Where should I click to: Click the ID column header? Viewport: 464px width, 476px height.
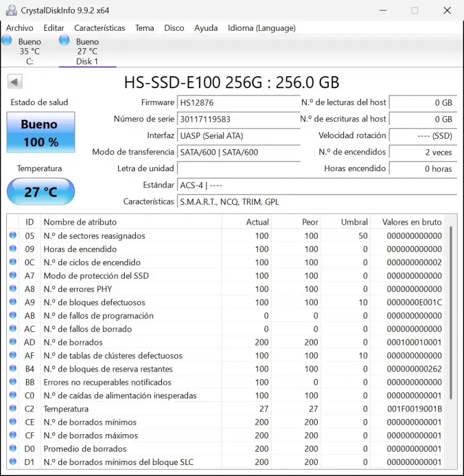[x=30, y=222]
